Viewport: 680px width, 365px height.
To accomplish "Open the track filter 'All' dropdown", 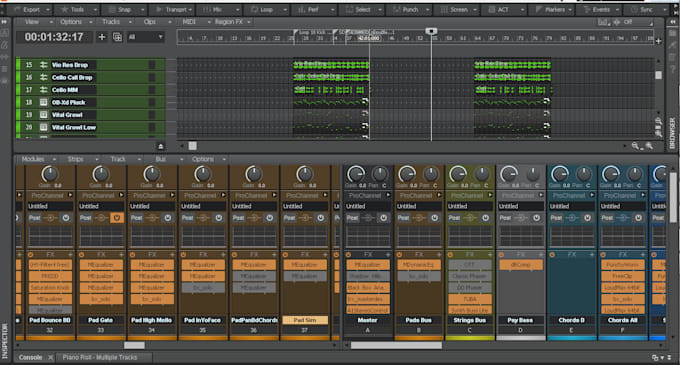I will click(x=145, y=37).
